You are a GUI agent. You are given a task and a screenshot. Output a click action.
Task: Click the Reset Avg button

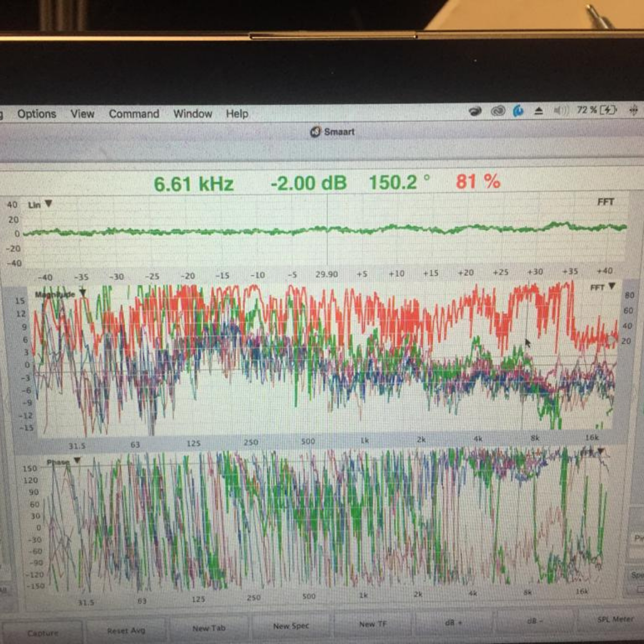pos(126,630)
